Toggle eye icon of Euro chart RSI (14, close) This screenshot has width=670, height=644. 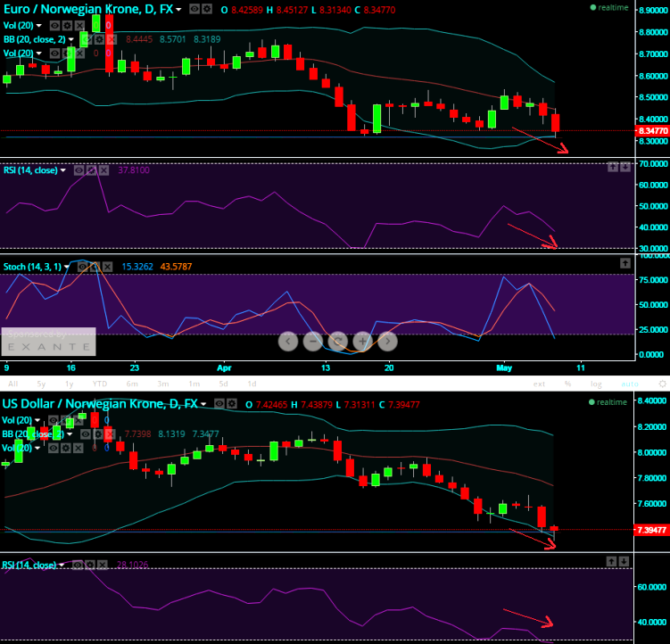click(x=79, y=170)
